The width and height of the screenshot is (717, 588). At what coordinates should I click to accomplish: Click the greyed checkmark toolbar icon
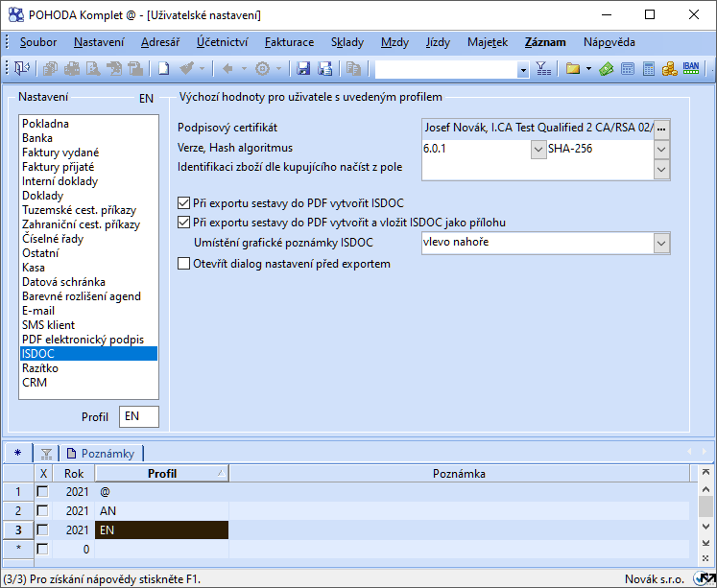(187, 68)
